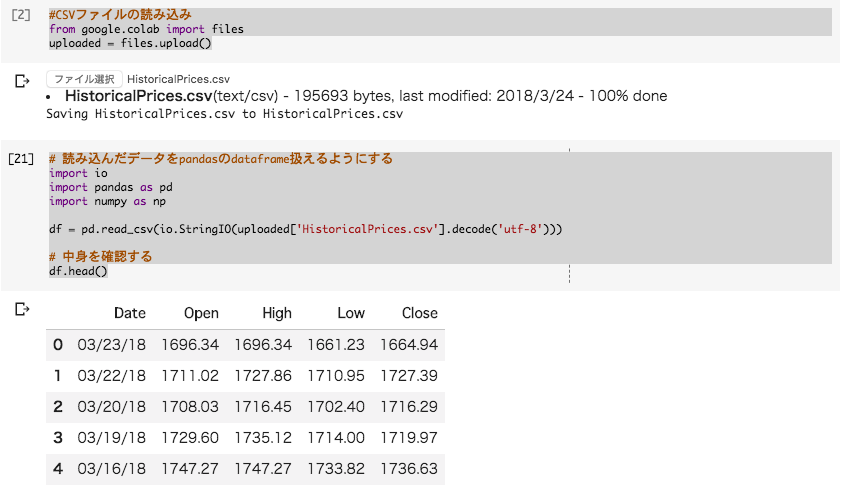842x502 pixels.
Task: Click row index 2 in the table
Action: coord(58,407)
